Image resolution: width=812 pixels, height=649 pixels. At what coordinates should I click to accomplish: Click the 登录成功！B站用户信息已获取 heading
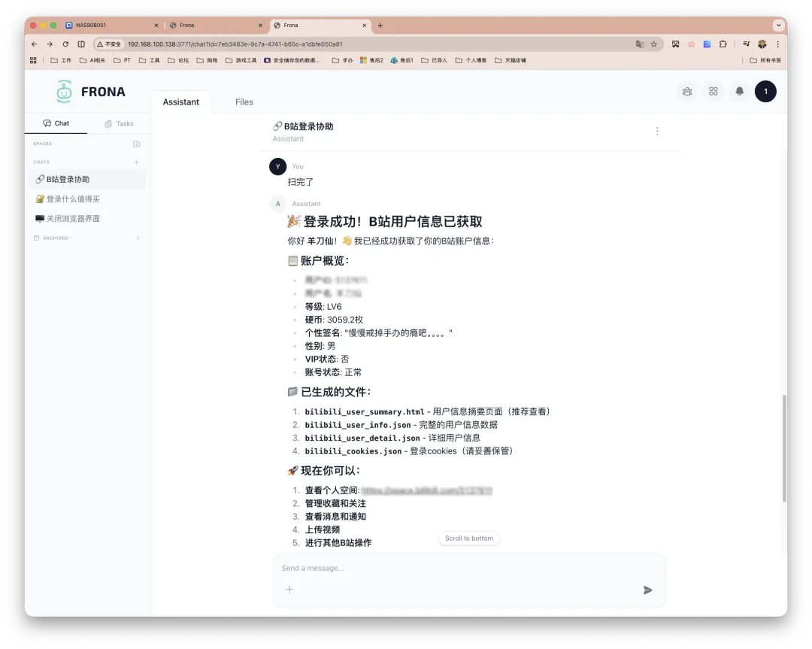click(385, 222)
